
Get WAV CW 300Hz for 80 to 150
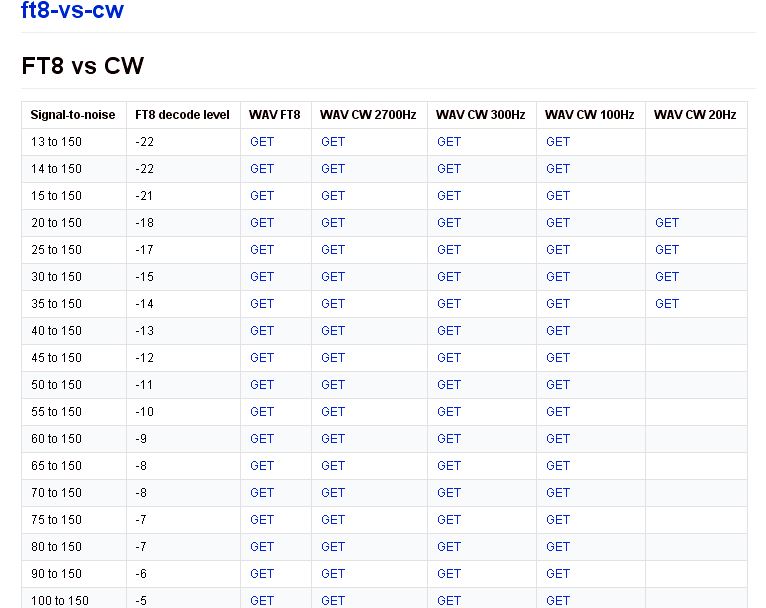(448, 547)
